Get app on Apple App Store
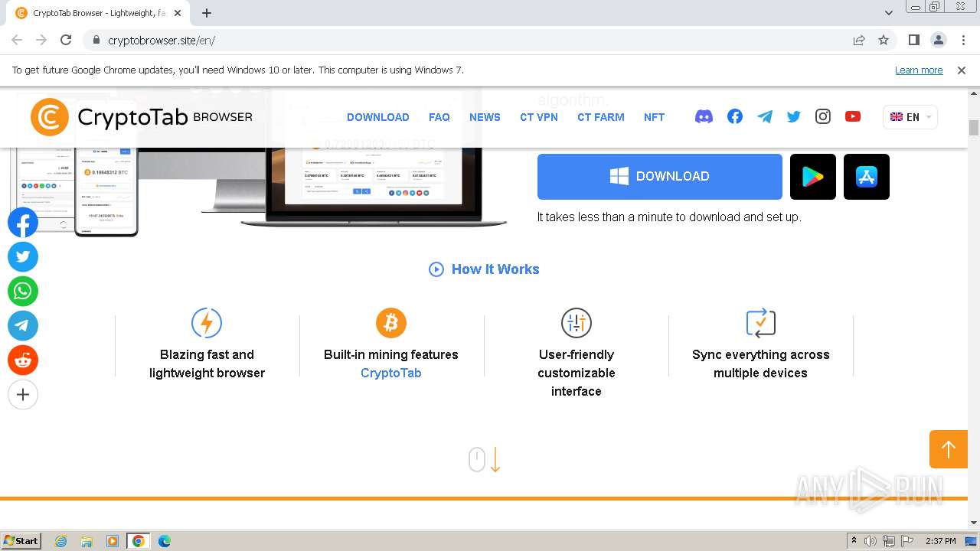The image size is (980, 551). pos(867,177)
